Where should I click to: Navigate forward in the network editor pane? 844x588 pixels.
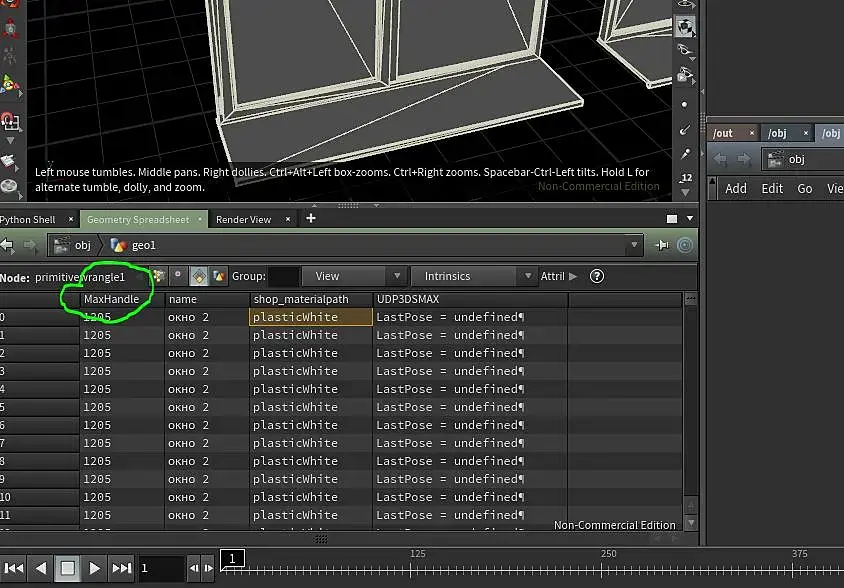743,159
